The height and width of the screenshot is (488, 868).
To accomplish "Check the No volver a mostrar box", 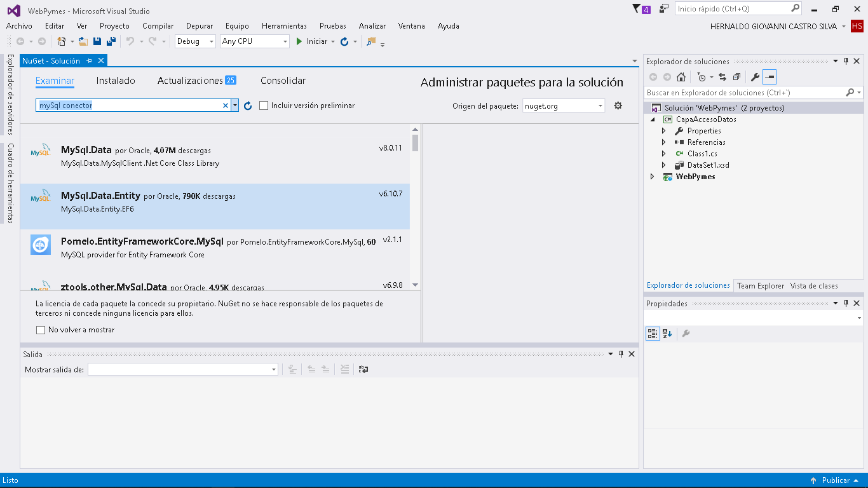I will point(41,330).
